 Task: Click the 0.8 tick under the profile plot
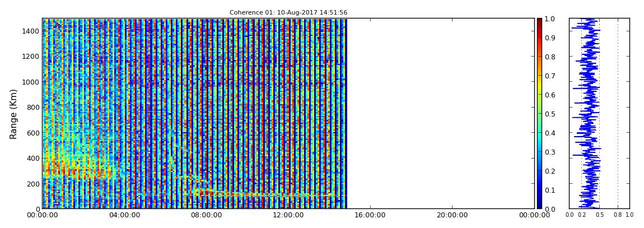pyautogui.click(x=618, y=215)
